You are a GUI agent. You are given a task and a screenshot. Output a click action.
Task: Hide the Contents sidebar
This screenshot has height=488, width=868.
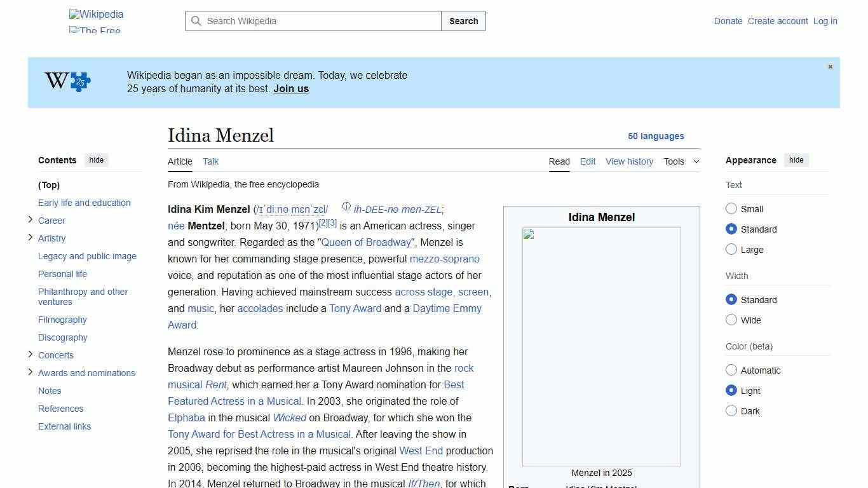point(96,159)
